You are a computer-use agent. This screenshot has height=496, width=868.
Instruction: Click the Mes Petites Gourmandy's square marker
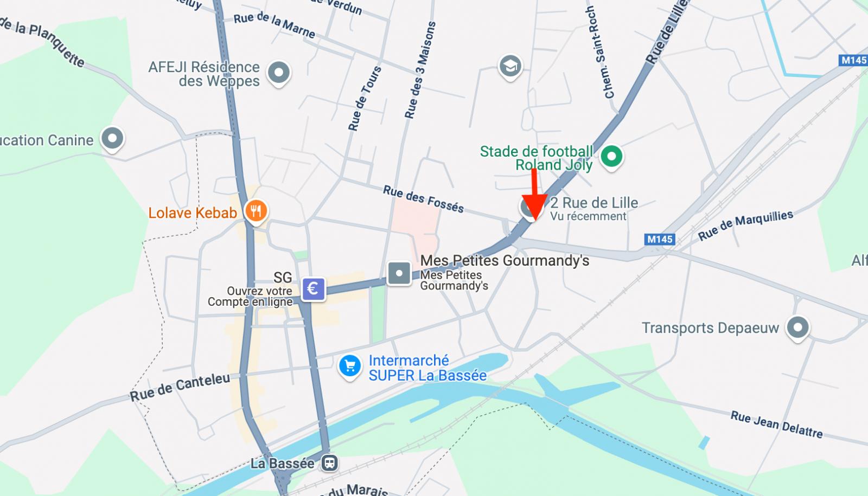click(399, 273)
